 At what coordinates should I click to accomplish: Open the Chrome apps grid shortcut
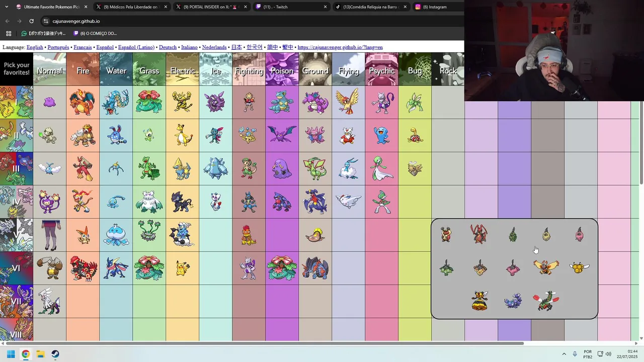pos(9,33)
